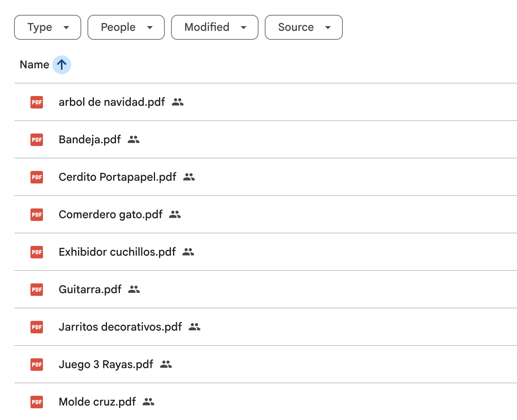
Task: Reverse sort direction with the arrow button
Action: coord(62,65)
